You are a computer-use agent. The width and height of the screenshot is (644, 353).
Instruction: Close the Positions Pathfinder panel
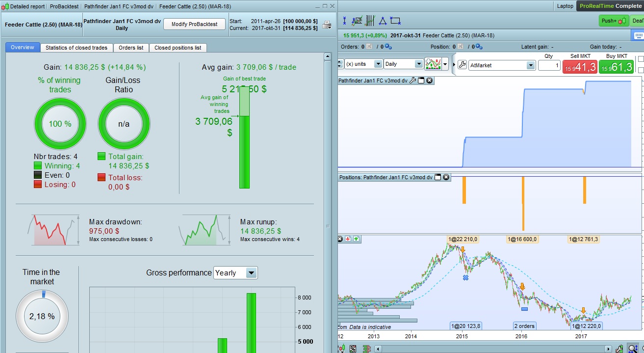[x=446, y=177]
